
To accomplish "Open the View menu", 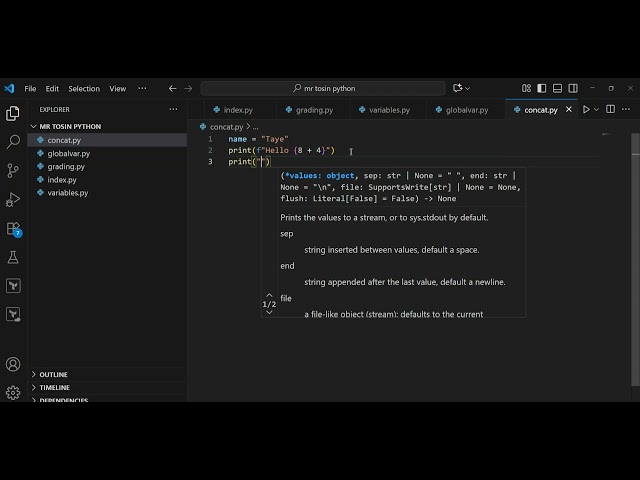I will (118, 89).
